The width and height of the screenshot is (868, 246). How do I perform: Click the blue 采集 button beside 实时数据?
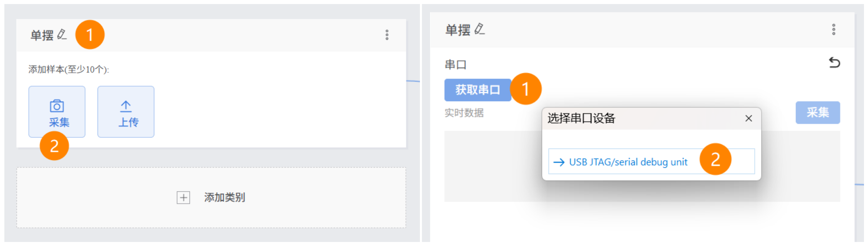coord(817,112)
